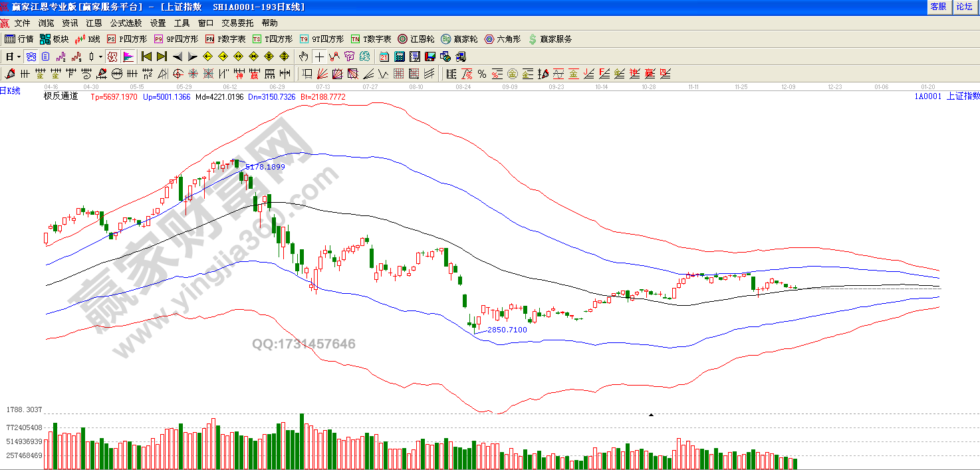Click the 客服 button

coord(938,7)
